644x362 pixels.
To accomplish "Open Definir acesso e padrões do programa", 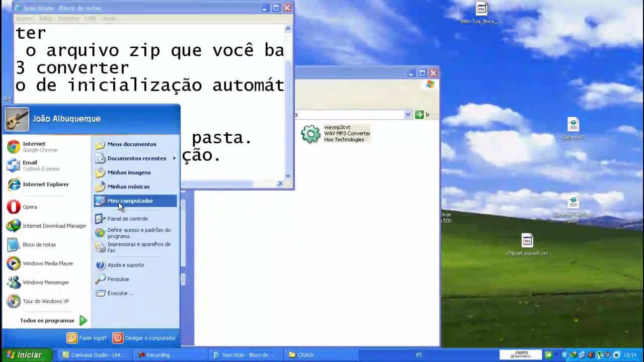I will 135,233.
